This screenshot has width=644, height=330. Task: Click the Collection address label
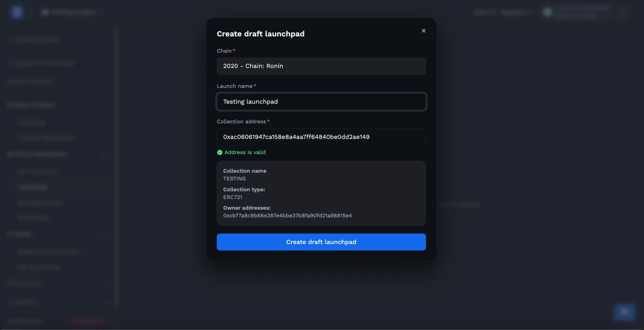tap(241, 122)
